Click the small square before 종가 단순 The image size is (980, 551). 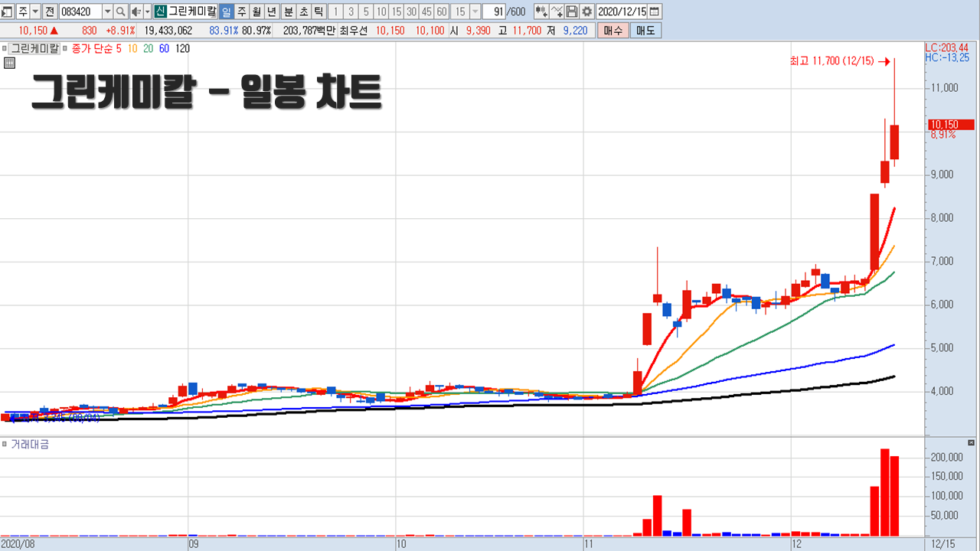(64, 48)
